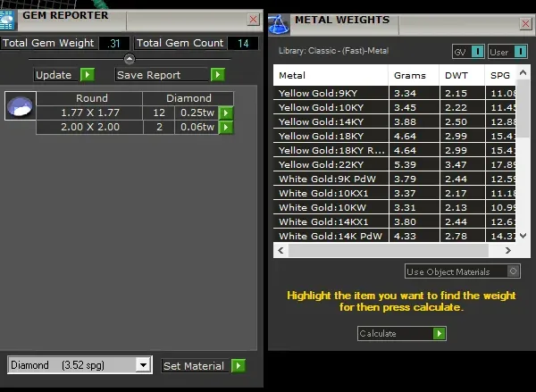Image resolution: width=536 pixels, height=392 pixels.
Task: Click the 2.00 X 2.00 gem size cell
Action: 89,127
